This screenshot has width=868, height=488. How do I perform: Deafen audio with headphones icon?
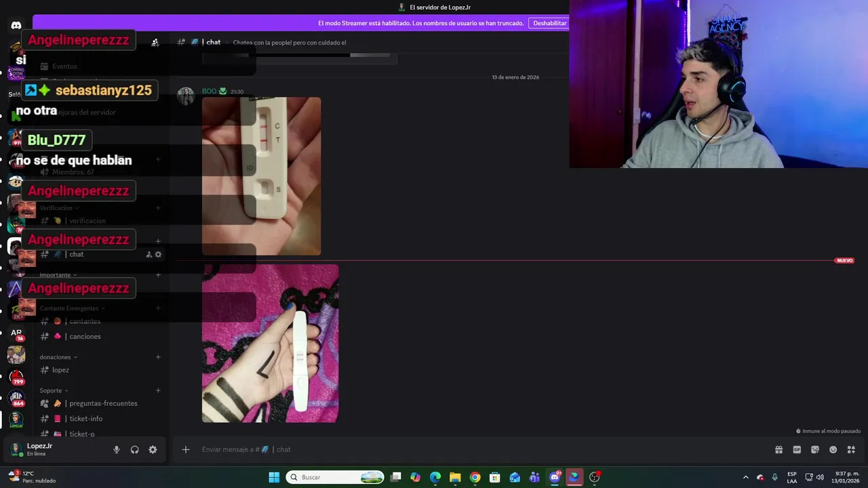pos(135,449)
